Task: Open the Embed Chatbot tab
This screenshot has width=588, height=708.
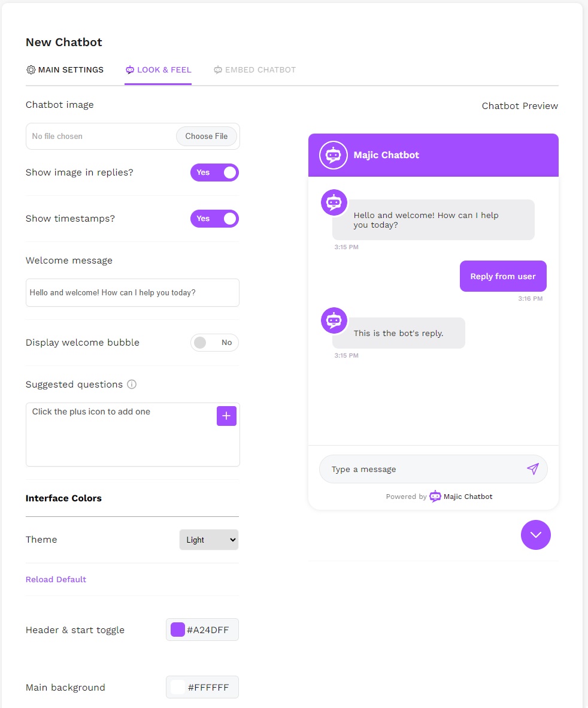Action: 254,70
